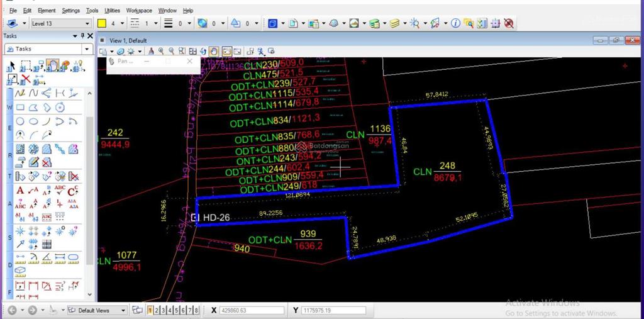644x319 pixels.
Task: Click the View Next icon
Action: tap(237, 51)
